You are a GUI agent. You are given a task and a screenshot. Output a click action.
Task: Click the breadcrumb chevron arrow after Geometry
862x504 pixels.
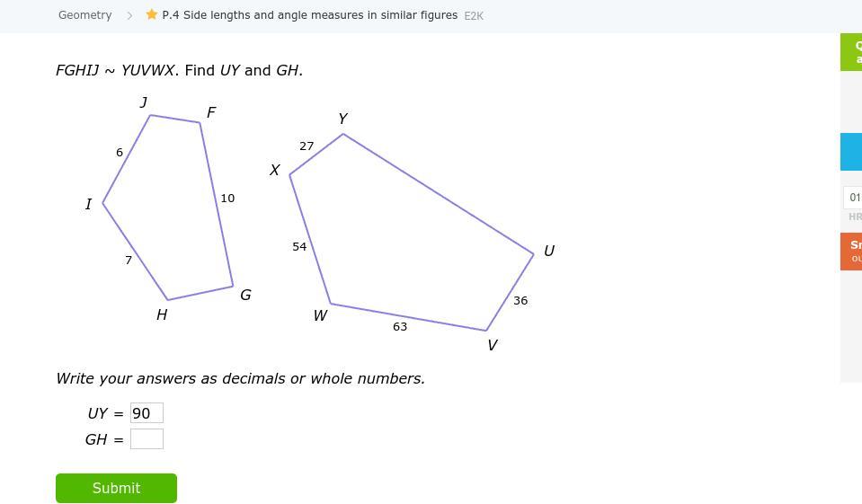[129, 15]
